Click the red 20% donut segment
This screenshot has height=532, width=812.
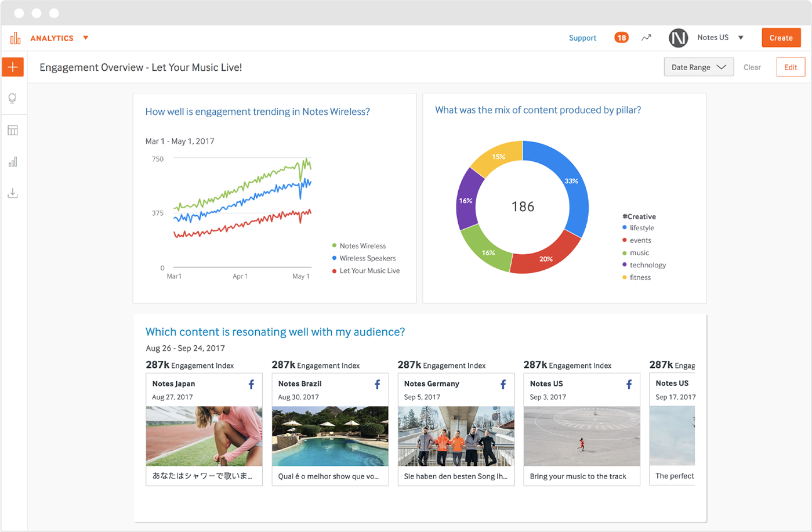pyautogui.click(x=545, y=258)
